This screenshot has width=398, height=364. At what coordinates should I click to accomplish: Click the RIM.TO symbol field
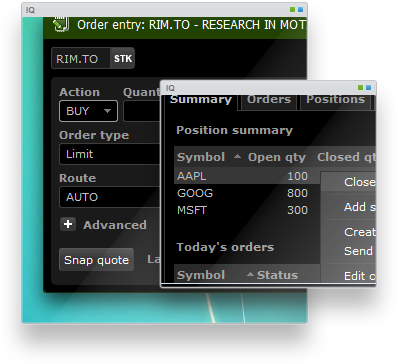(x=81, y=59)
